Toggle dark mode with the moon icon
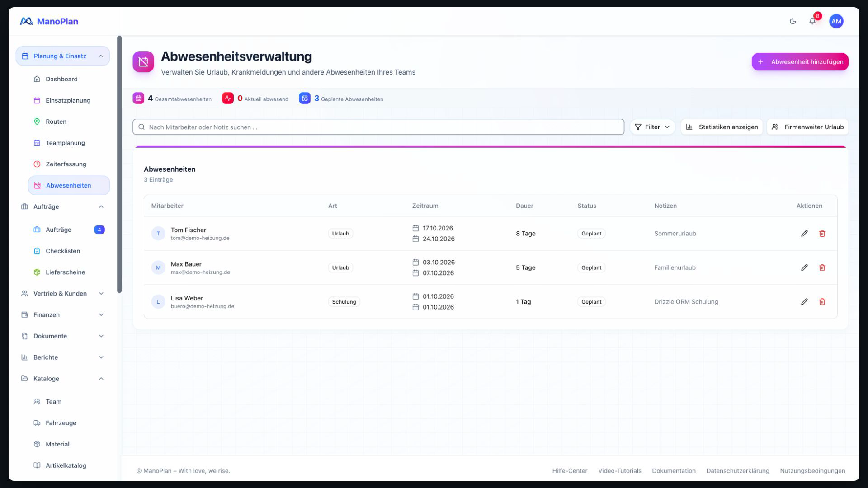 793,21
